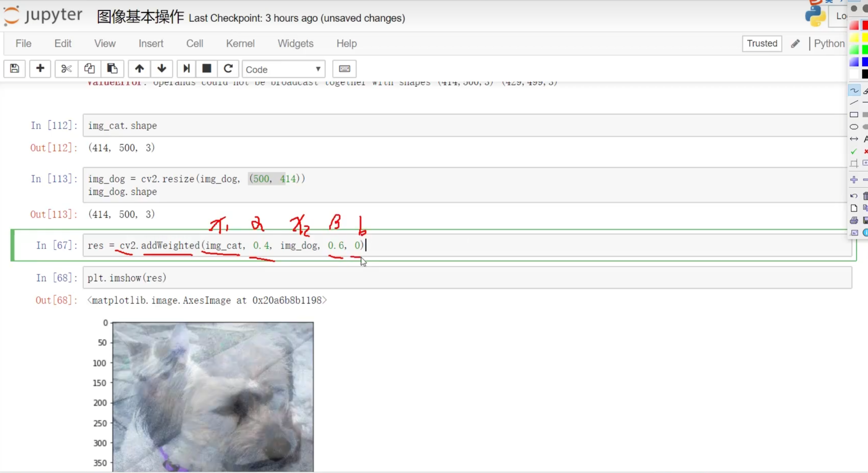The height and width of the screenshot is (473, 868).
Task: Select the yellow color in annotation palette
Action: coord(865,37)
